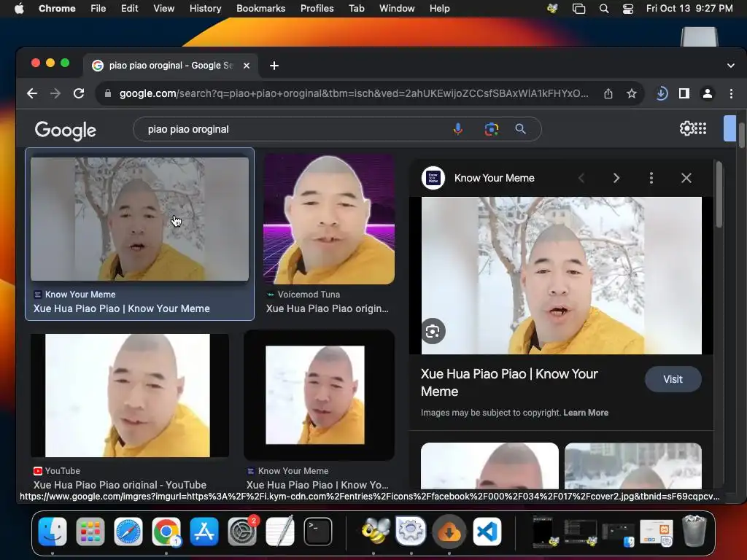Open Terminal from the dock
Screen dimensions: 747x560
pos(318,532)
